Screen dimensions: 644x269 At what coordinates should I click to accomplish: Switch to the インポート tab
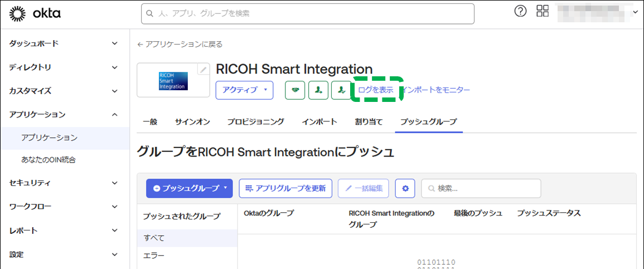pyautogui.click(x=319, y=121)
